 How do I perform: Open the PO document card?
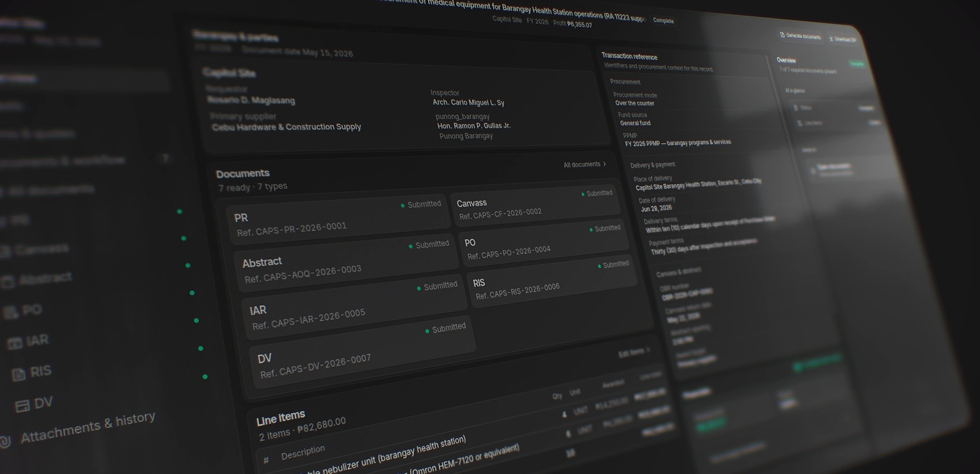(x=544, y=242)
